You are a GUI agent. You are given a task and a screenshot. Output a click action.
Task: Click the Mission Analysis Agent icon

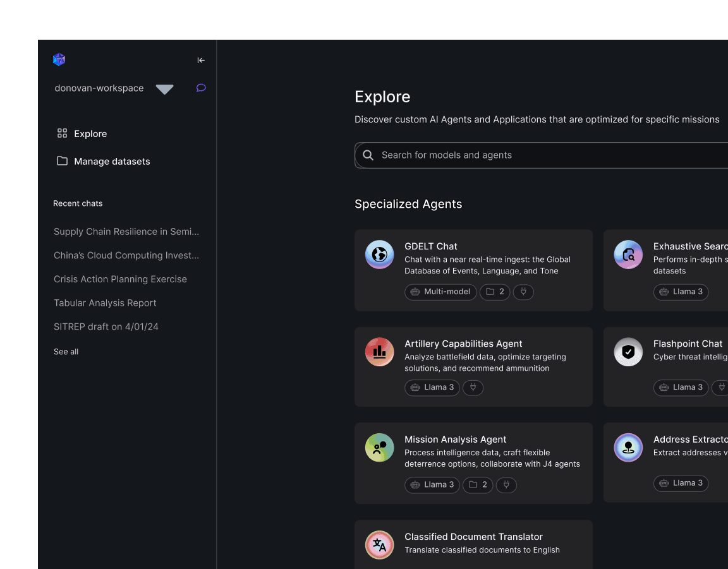tap(379, 448)
